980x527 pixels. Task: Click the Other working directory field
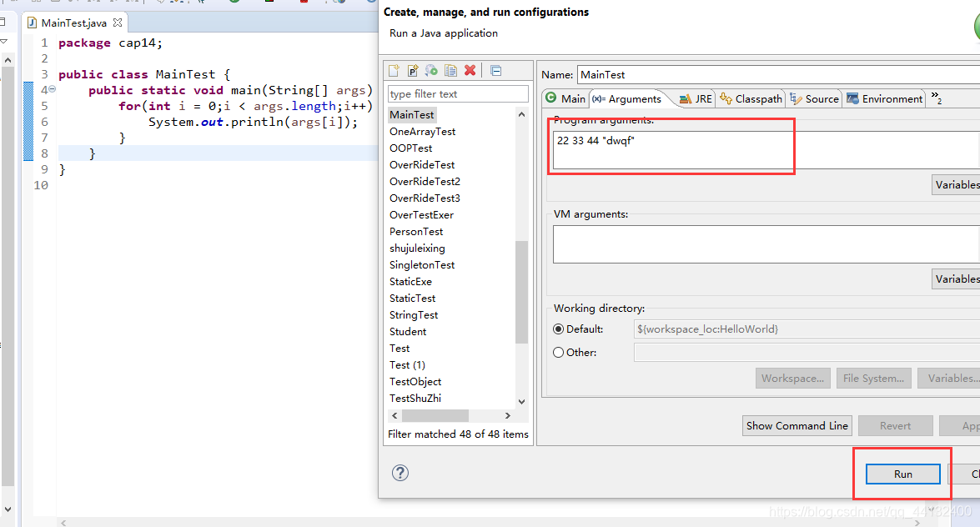807,353
